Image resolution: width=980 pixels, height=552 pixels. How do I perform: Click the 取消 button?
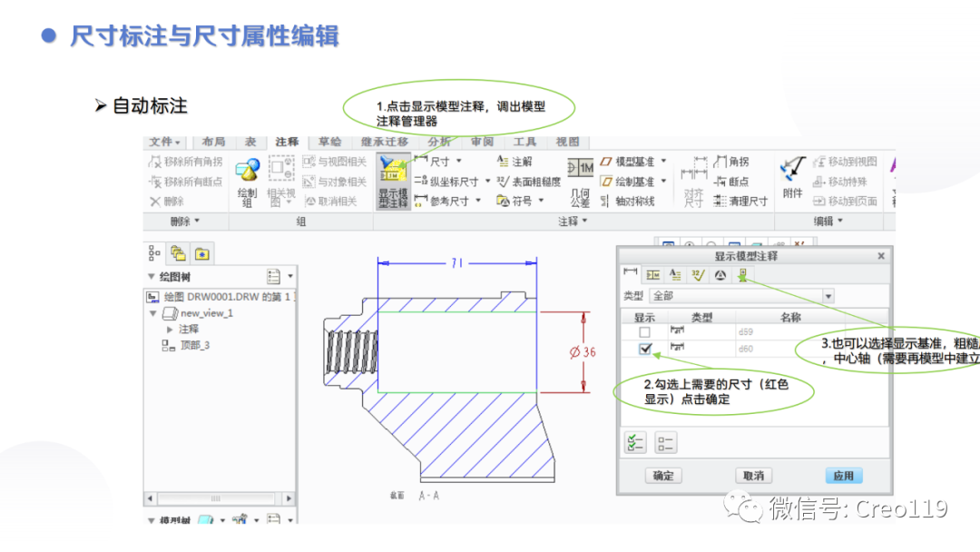pyautogui.click(x=754, y=476)
